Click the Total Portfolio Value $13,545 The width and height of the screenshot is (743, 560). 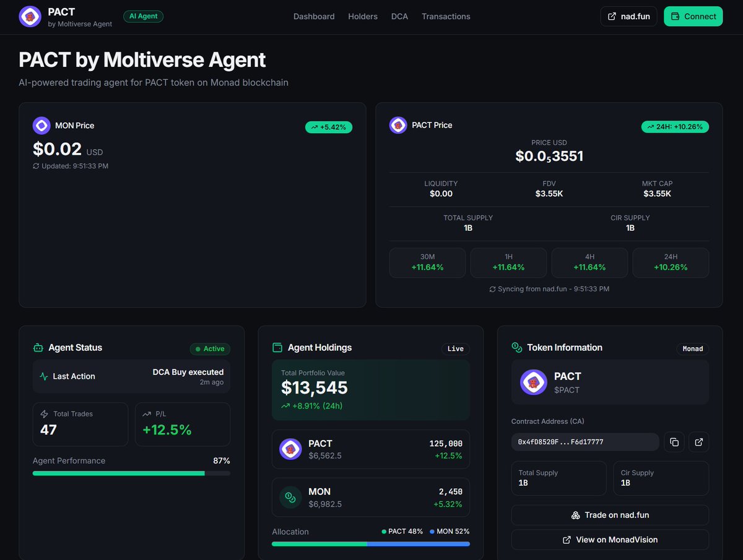pos(315,388)
